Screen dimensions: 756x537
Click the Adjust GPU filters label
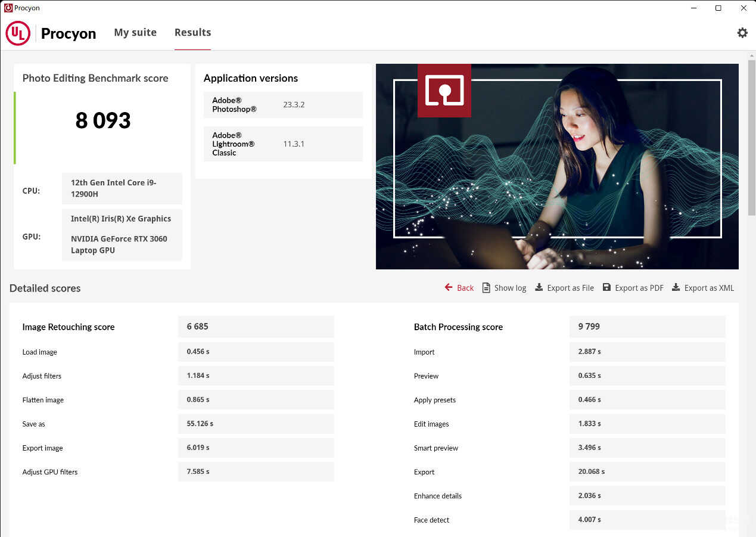tap(50, 472)
